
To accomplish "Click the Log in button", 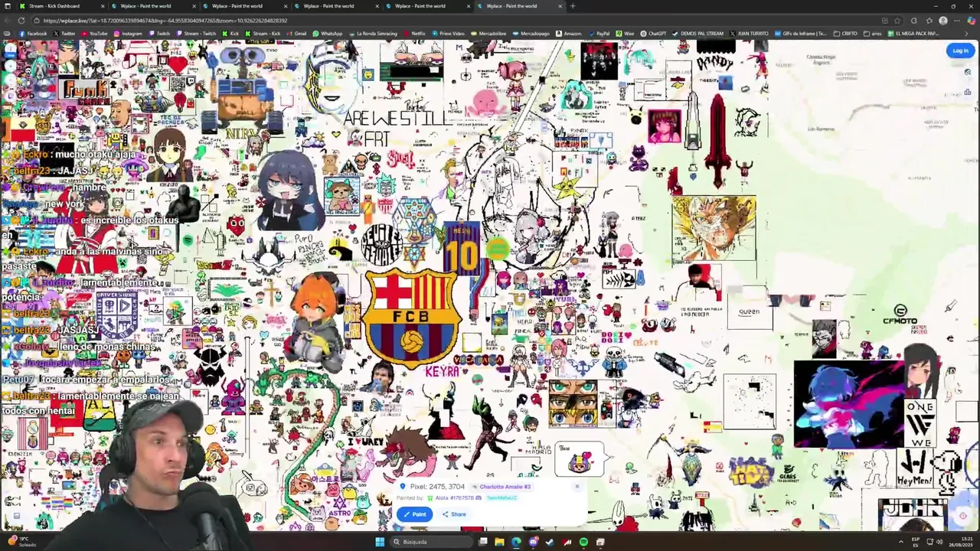I will click(x=960, y=51).
